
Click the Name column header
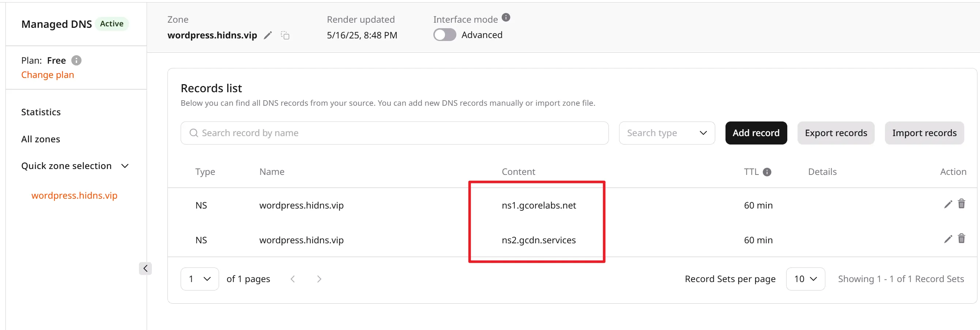tap(272, 172)
